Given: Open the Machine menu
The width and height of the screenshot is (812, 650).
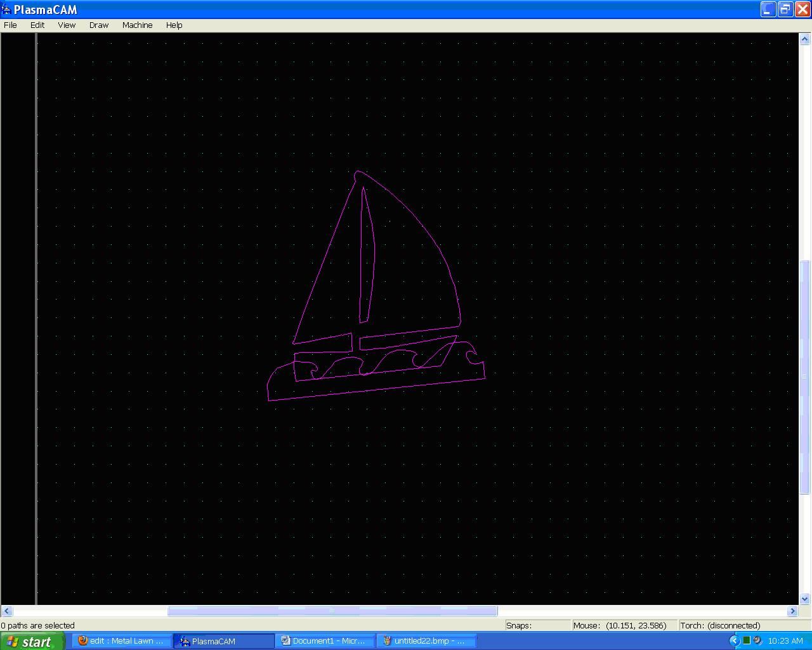Looking at the screenshot, I should tap(137, 25).
